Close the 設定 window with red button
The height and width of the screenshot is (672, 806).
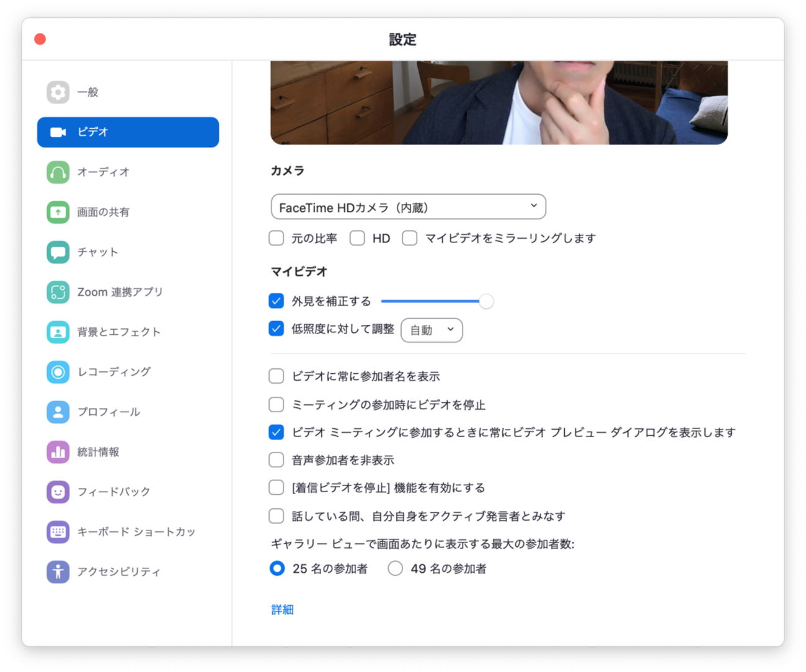coord(40,39)
